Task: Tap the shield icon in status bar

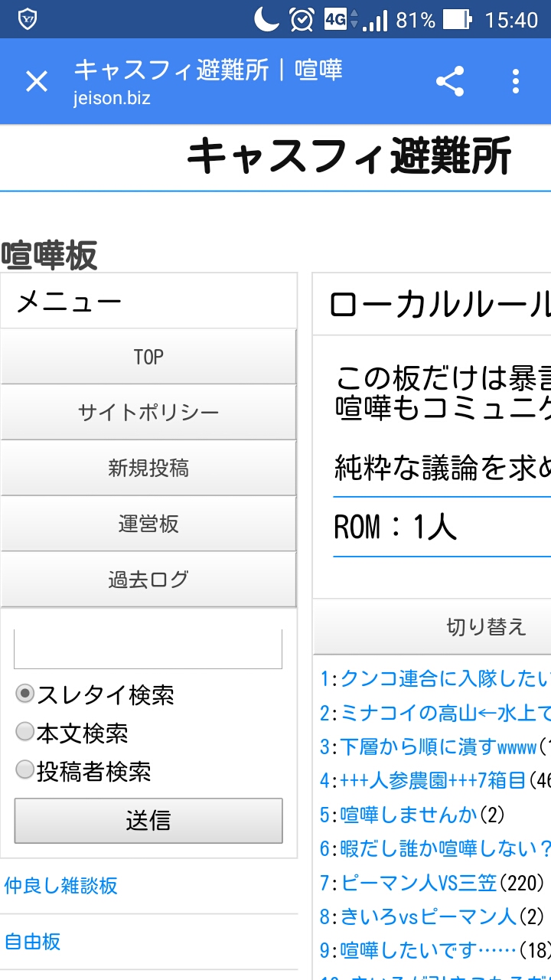Action: coord(28,18)
